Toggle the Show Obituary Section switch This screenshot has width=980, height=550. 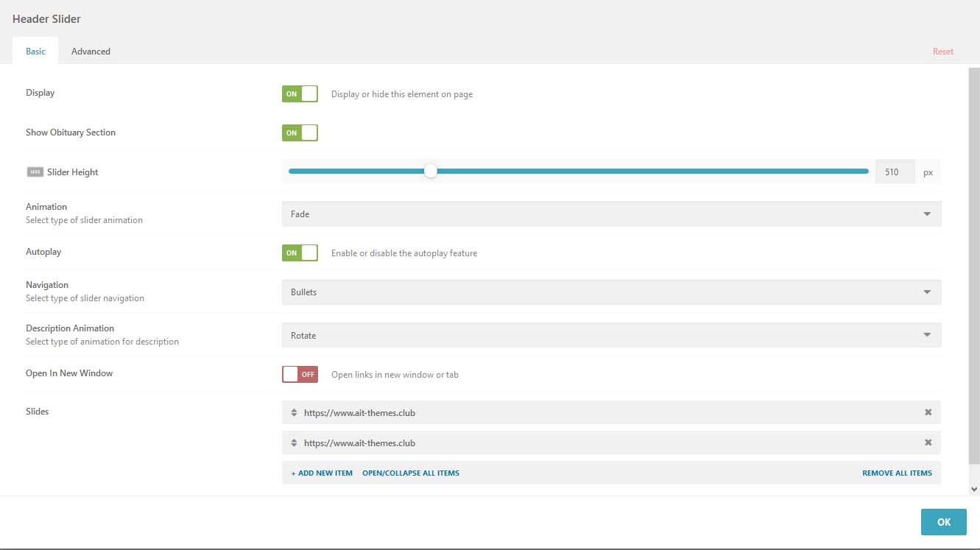tap(300, 133)
